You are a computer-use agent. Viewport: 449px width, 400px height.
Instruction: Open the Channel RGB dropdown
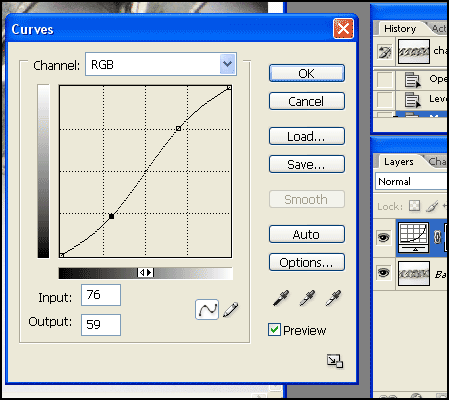[161, 64]
